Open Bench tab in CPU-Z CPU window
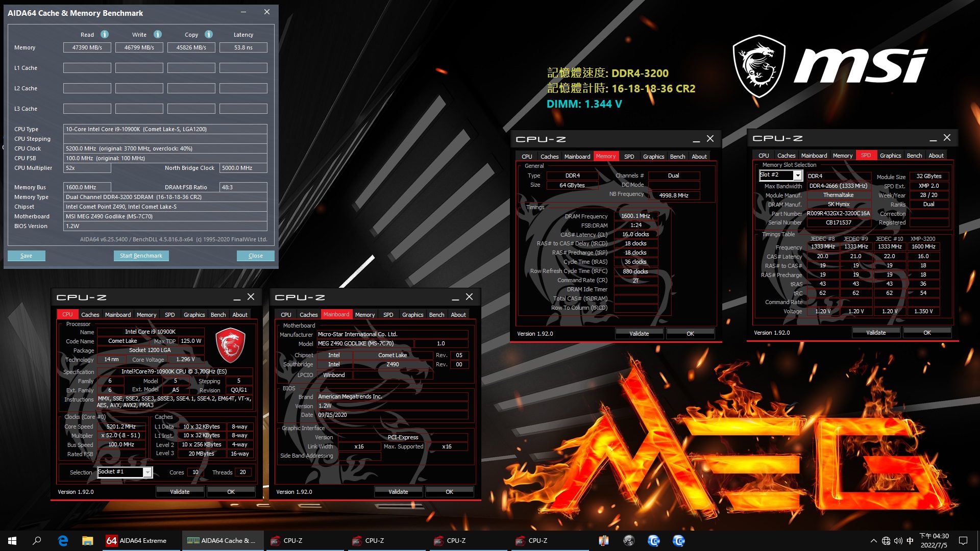This screenshot has height=551, width=980. click(x=218, y=315)
